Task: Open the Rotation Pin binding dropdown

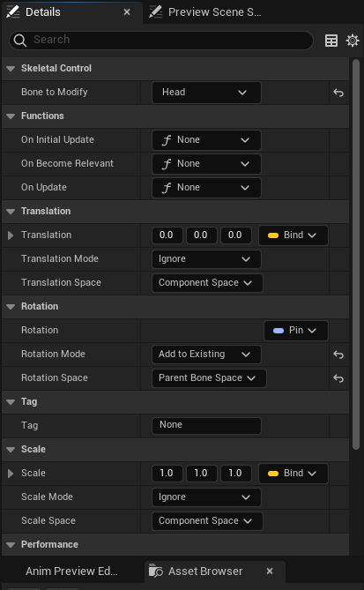Action: tap(296, 331)
